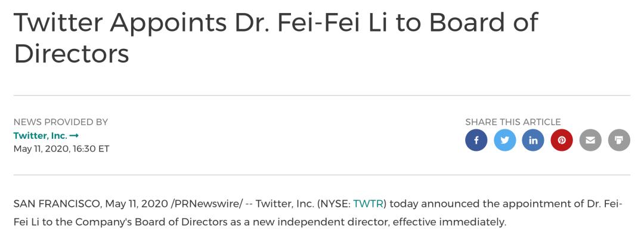This screenshot has width=644, height=245.
Task: Email the article using the envelope icon
Action: click(590, 140)
